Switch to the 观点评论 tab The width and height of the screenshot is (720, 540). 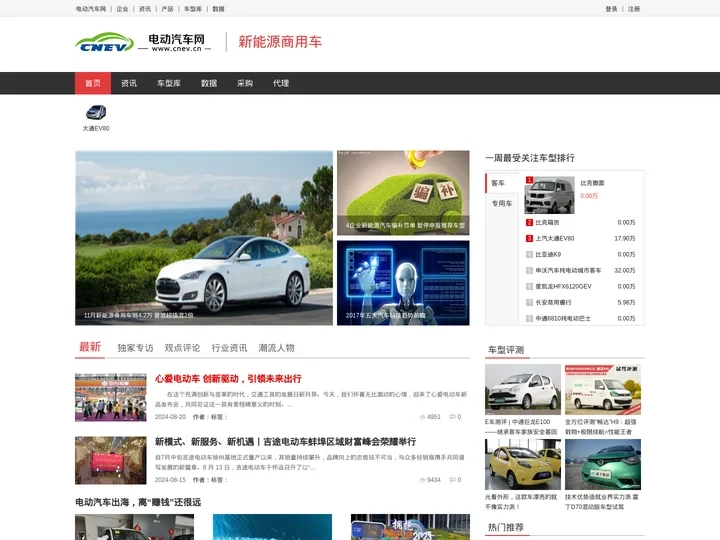pos(182,348)
